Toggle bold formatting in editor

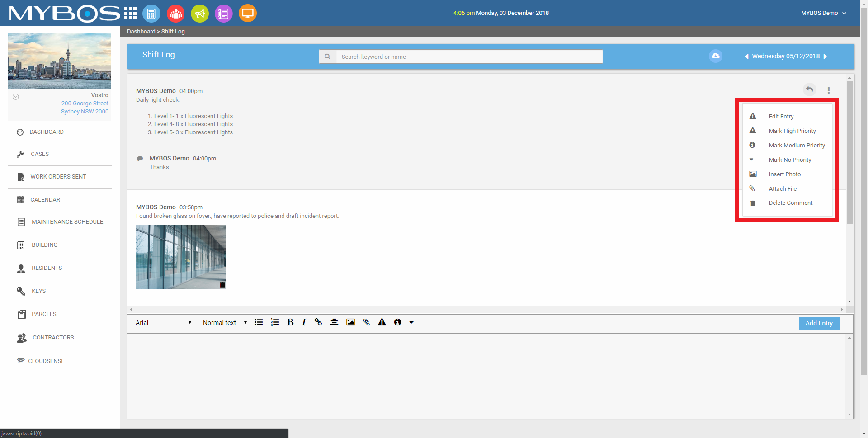click(290, 322)
